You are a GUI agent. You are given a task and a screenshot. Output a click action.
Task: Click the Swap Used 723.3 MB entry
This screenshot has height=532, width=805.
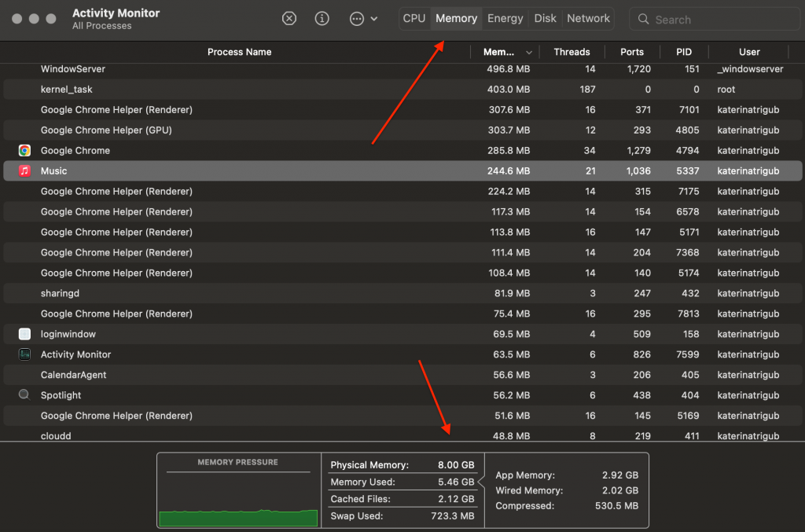(402, 515)
